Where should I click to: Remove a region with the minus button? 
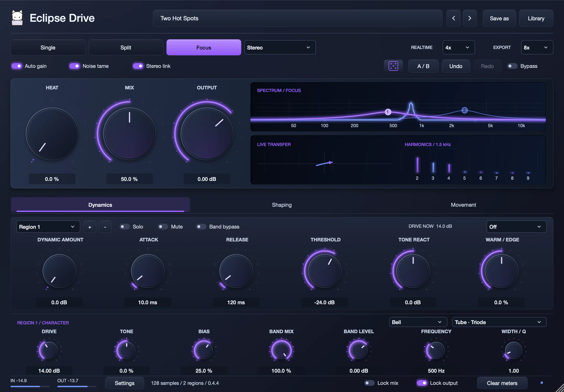click(105, 227)
